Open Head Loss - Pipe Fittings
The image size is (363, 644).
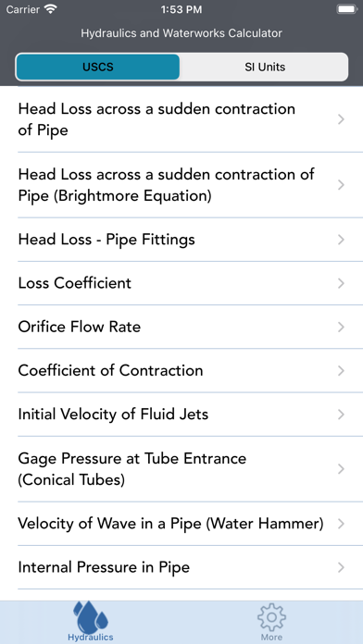point(181,240)
